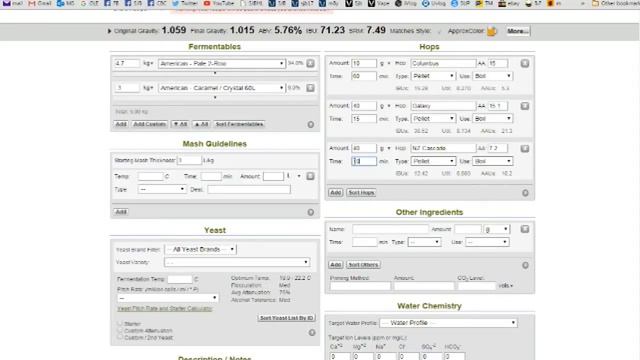Click the Fermentation Temp input field
Viewport: 640px width, 360px height.
coord(180,279)
